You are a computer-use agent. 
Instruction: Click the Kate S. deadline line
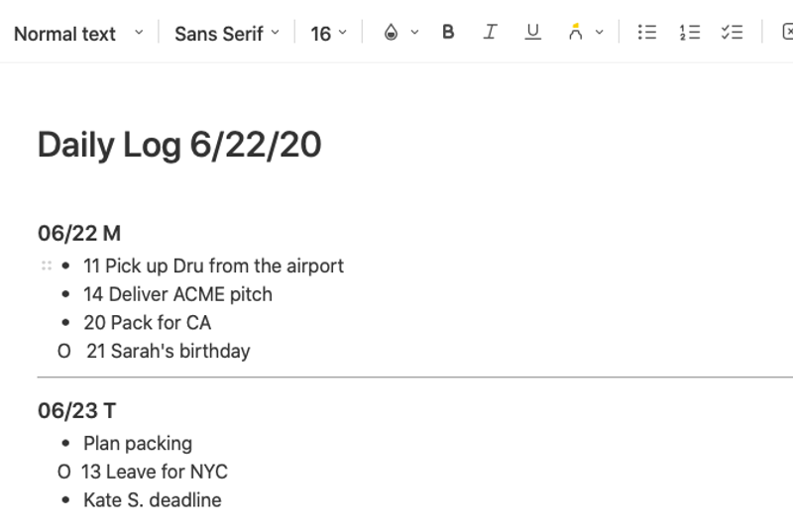pyautogui.click(x=152, y=500)
